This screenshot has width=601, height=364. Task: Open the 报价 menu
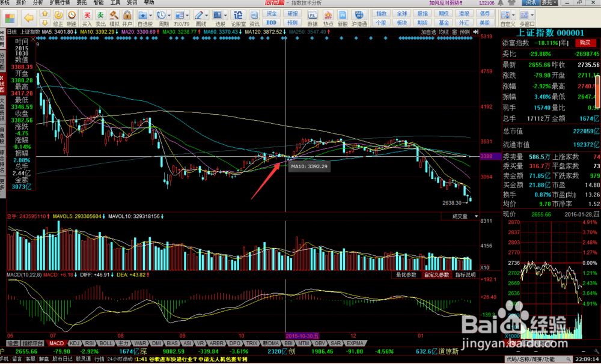point(22,2)
